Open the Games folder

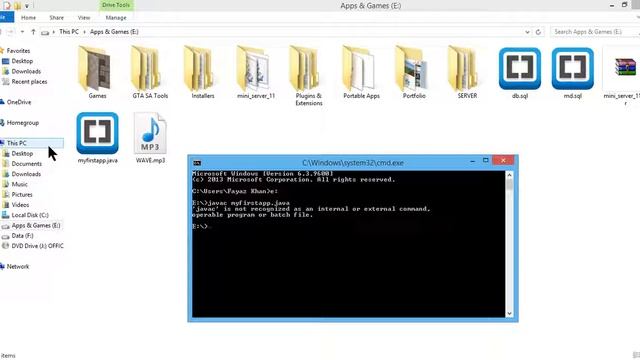coord(97,72)
